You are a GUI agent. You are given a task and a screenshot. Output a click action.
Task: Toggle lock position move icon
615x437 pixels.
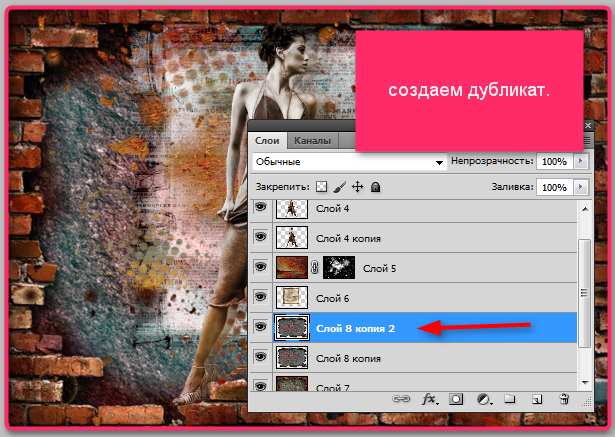357,187
